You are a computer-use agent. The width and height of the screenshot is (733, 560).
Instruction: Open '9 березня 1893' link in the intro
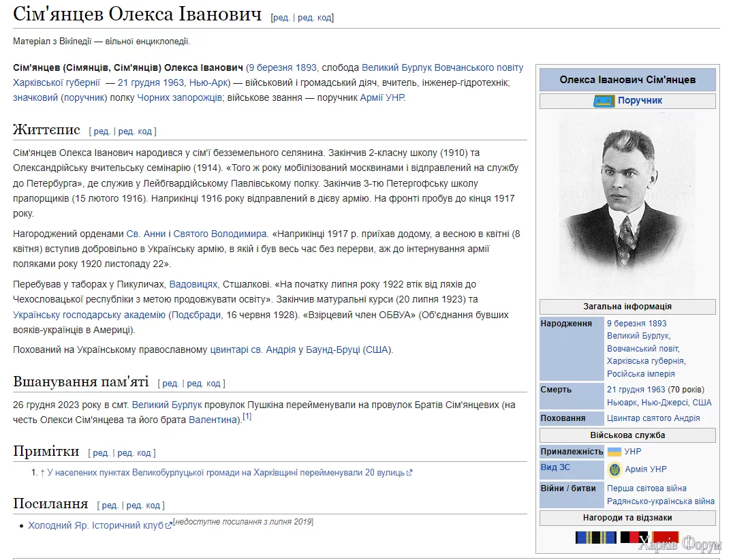[x=282, y=67]
